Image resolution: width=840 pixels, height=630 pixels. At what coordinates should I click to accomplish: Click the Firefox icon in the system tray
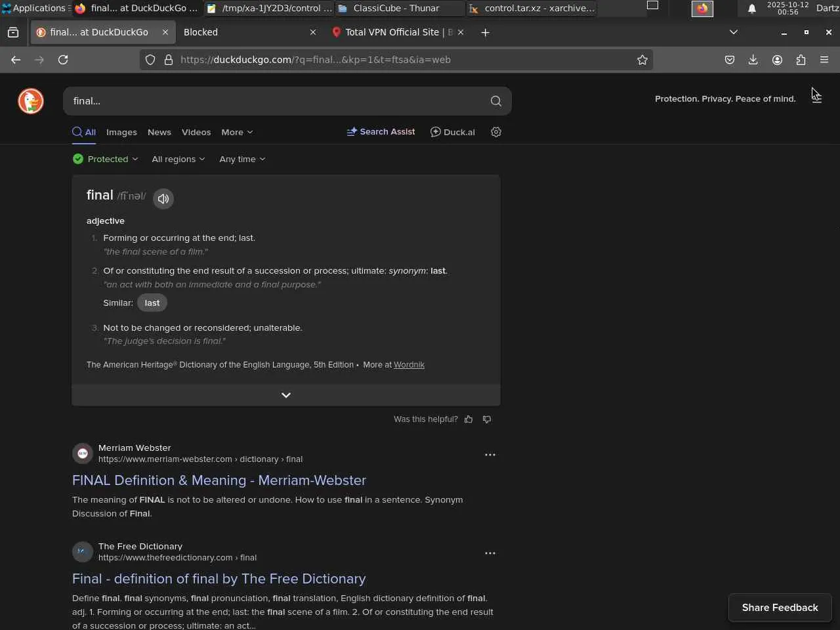(x=702, y=9)
